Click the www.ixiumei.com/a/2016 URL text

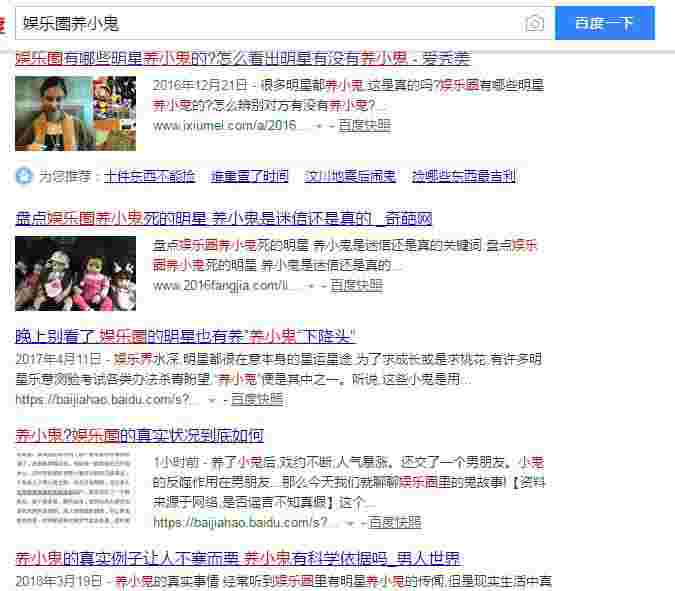click(224, 125)
